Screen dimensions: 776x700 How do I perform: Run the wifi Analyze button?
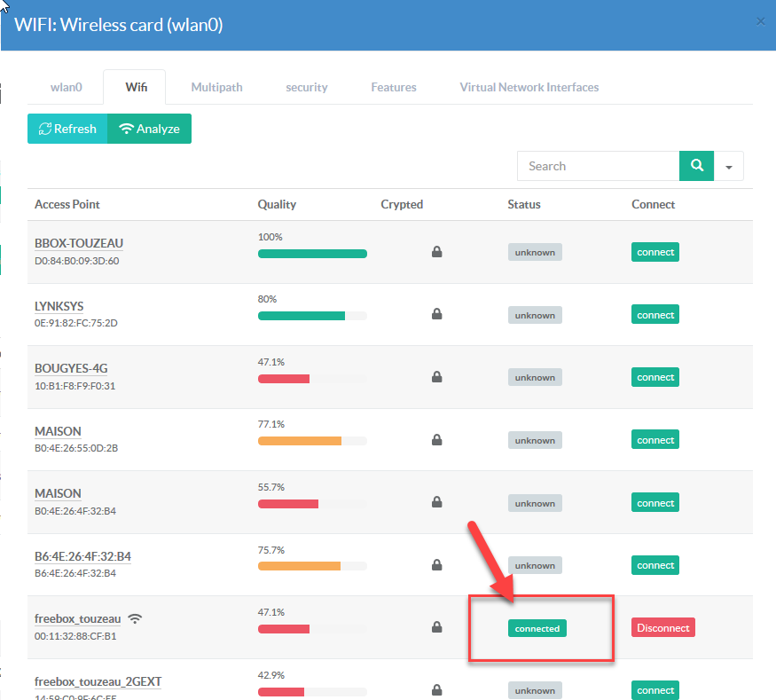point(149,129)
